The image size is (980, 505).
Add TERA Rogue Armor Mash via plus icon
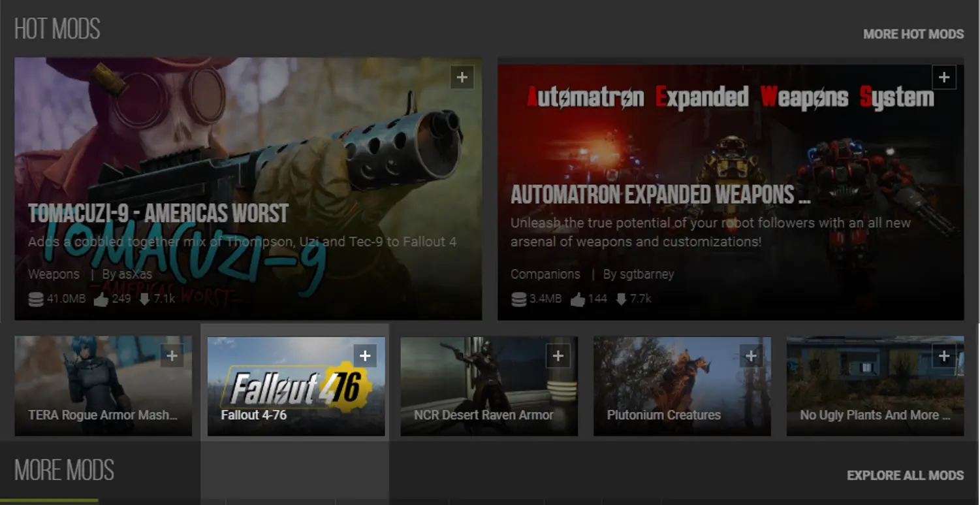(x=172, y=356)
